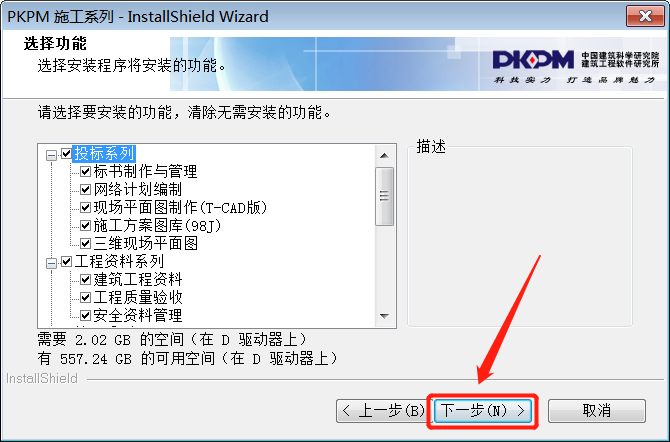Toggle 现场平面图制作(T-CAD版) checkbox
Viewport: 670px width, 442px height.
tap(85, 207)
